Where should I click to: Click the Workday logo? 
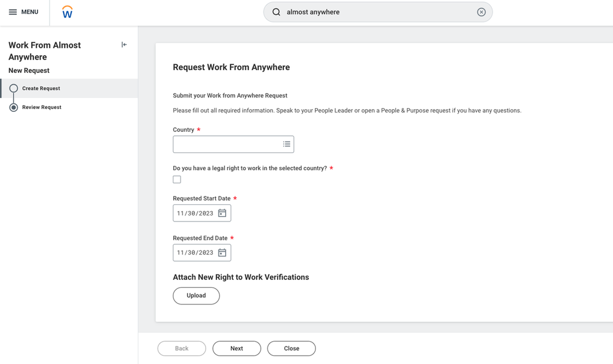tap(67, 12)
